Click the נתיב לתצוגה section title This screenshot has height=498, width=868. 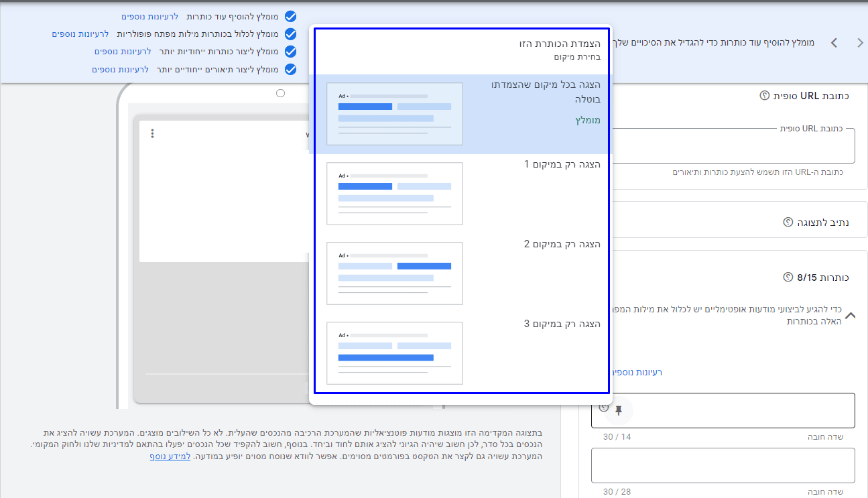pos(823,222)
